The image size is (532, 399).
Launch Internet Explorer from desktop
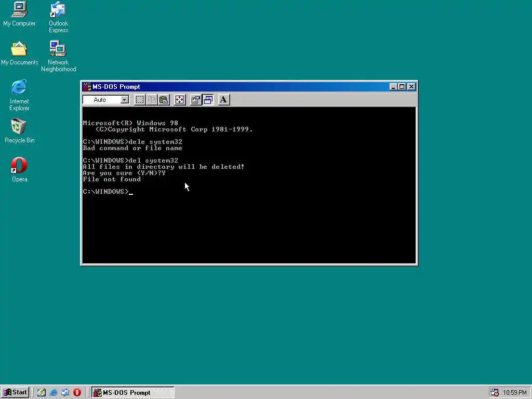click(x=19, y=95)
